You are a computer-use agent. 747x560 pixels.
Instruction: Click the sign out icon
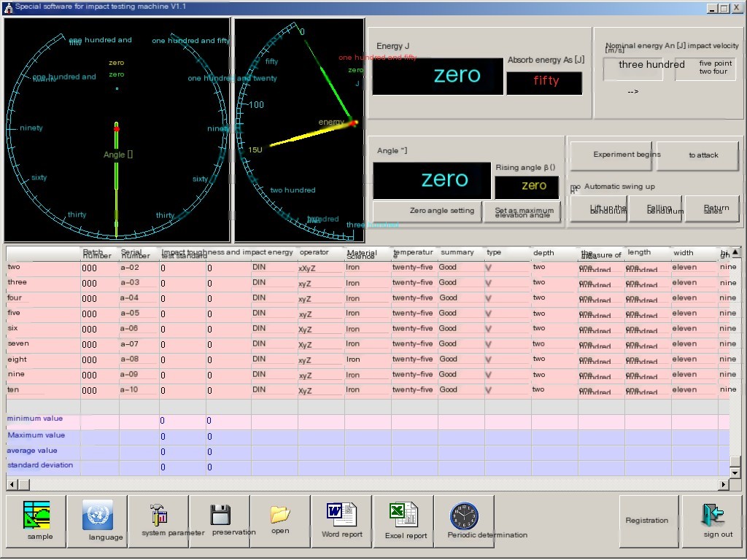tap(711, 521)
